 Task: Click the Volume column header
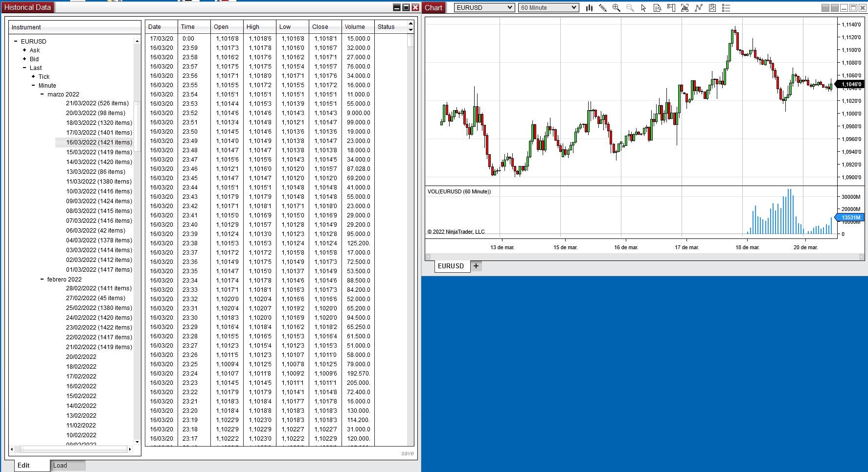(x=358, y=27)
